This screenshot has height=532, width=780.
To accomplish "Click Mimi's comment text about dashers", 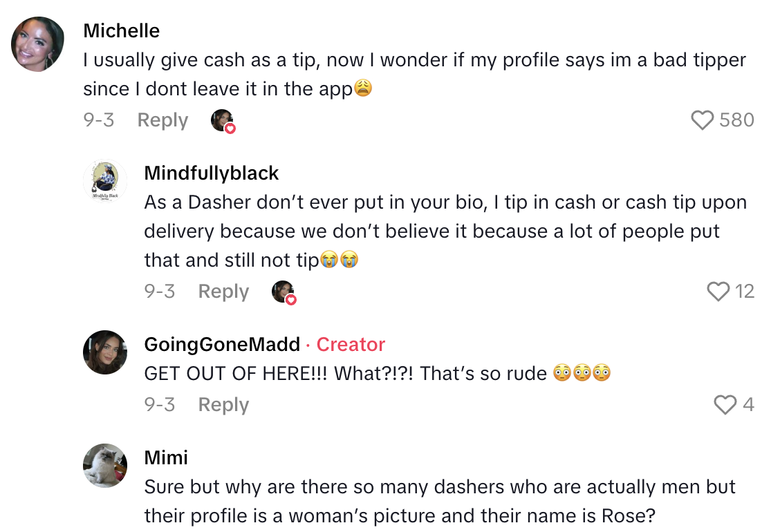I will (x=439, y=501).
